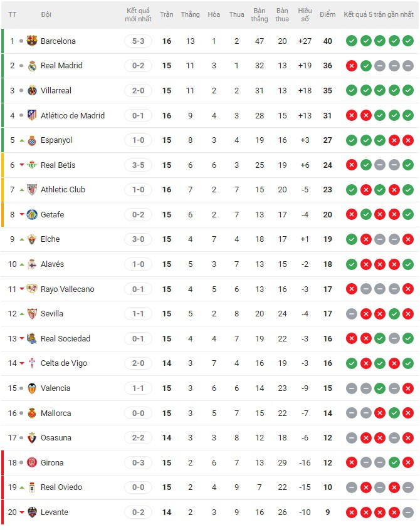Click the Sevilla club logo

coord(31,314)
